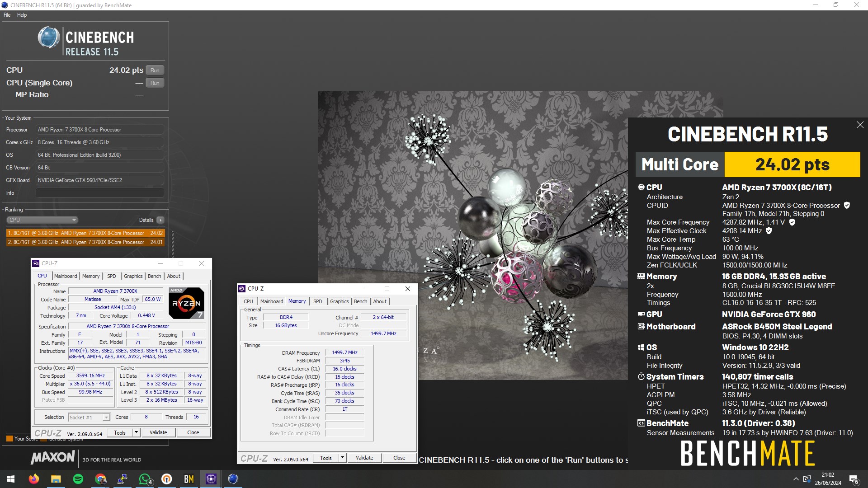Image resolution: width=868 pixels, height=488 pixels.
Task: Open Graphics tab in CPU-Z Memory window
Action: (x=339, y=301)
